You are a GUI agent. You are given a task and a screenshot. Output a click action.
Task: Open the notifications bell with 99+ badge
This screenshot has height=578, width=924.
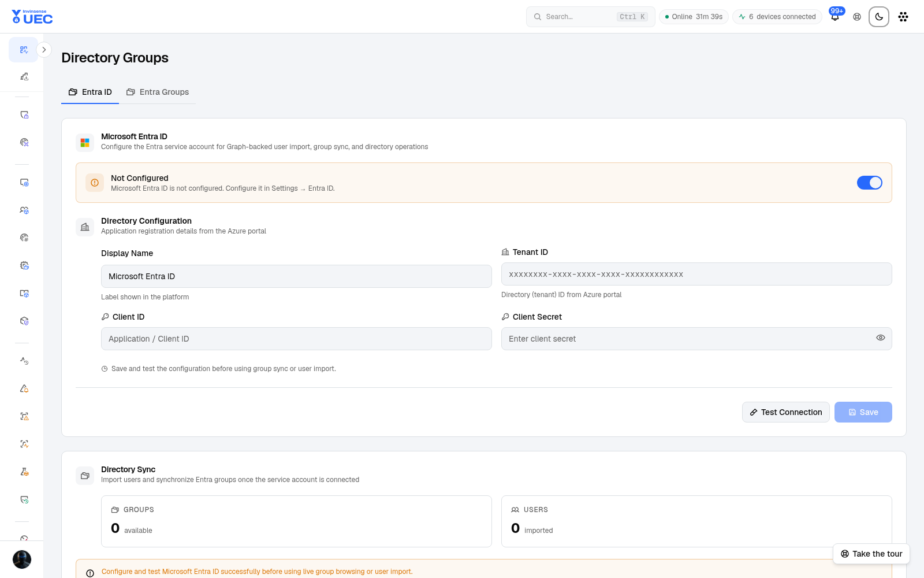point(835,16)
